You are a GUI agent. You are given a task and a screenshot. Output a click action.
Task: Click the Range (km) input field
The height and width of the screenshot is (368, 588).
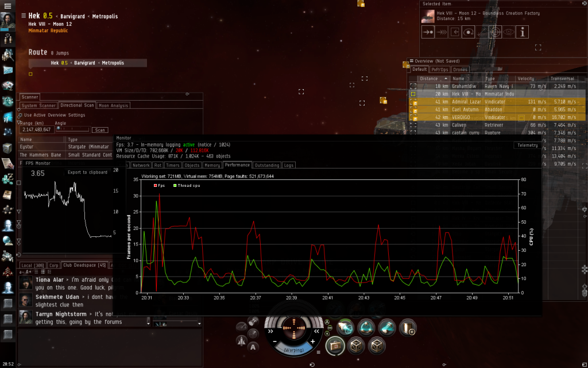(36, 129)
